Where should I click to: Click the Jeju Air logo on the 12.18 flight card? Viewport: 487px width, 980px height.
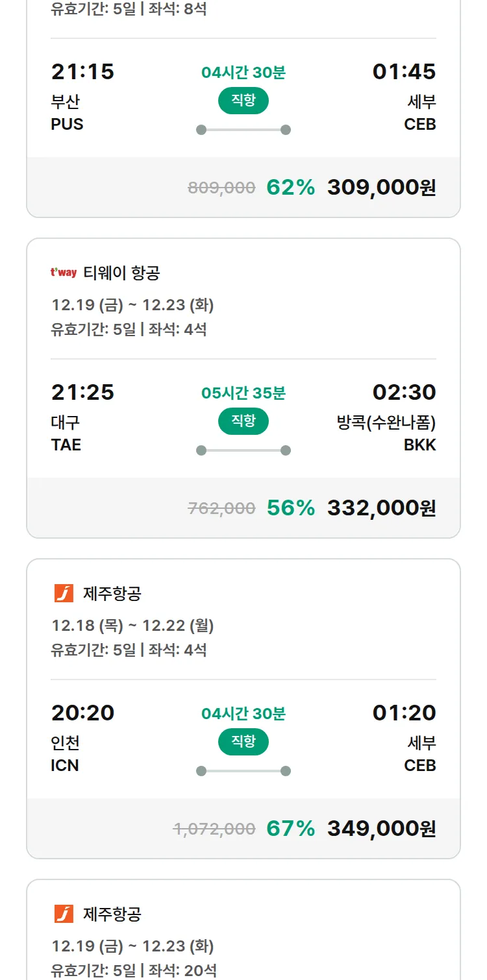pos(64,593)
